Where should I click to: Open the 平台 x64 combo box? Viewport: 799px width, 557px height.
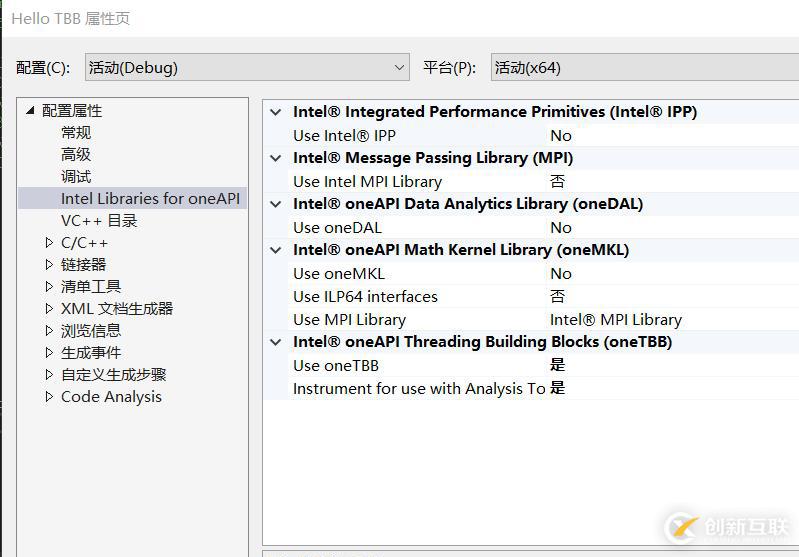coord(645,67)
